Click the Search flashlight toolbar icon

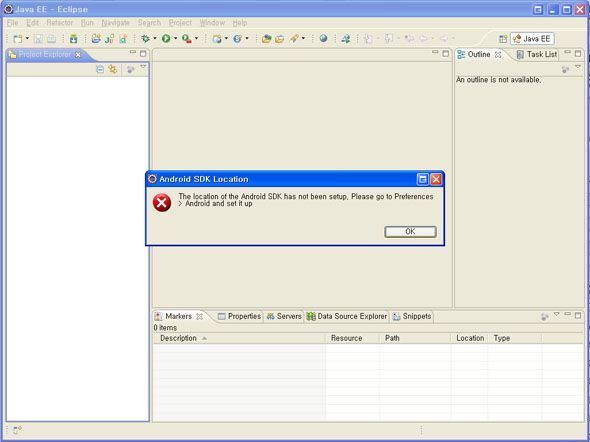click(x=294, y=38)
